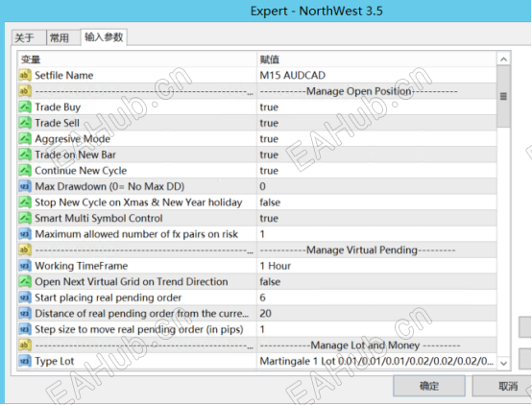Viewport: 532px width, 405px height.
Task: Select the 输入参数 tab
Action: pyautogui.click(x=104, y=37)
